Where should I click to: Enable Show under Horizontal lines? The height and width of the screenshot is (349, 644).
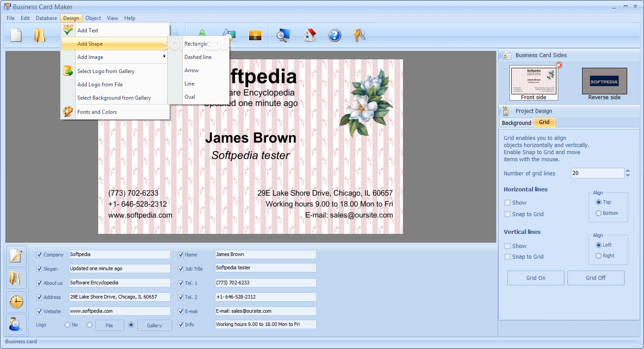click(x=507, y=202)
